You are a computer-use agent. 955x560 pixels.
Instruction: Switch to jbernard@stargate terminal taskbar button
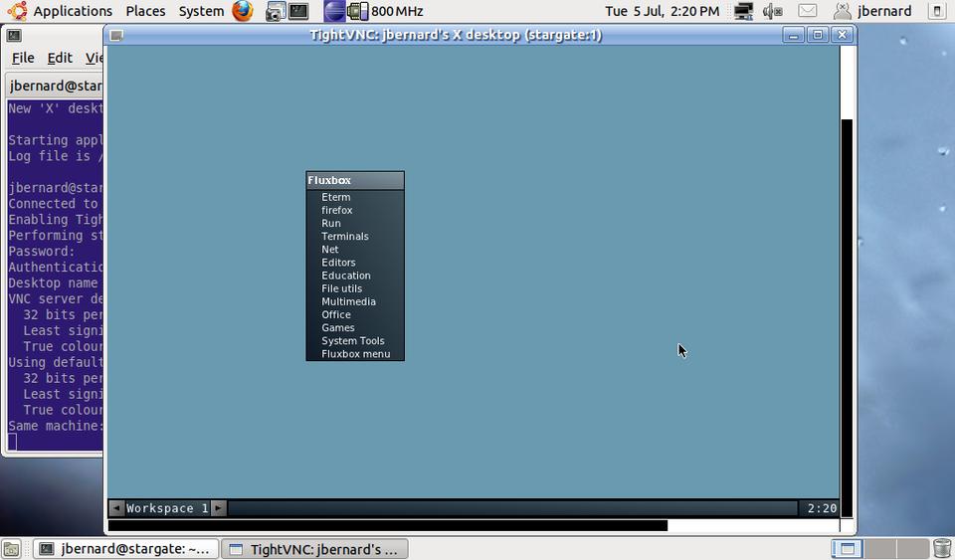[x=125, y=549]
